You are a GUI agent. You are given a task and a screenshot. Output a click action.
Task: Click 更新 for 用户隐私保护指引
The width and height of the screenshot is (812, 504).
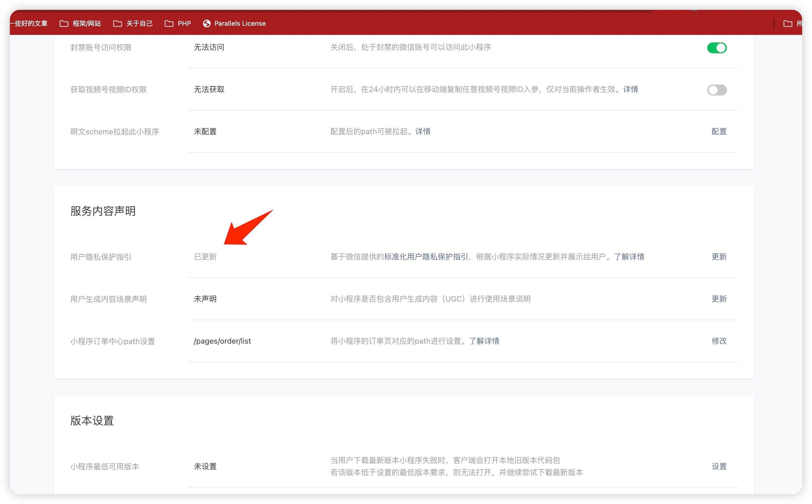(719, 257)
